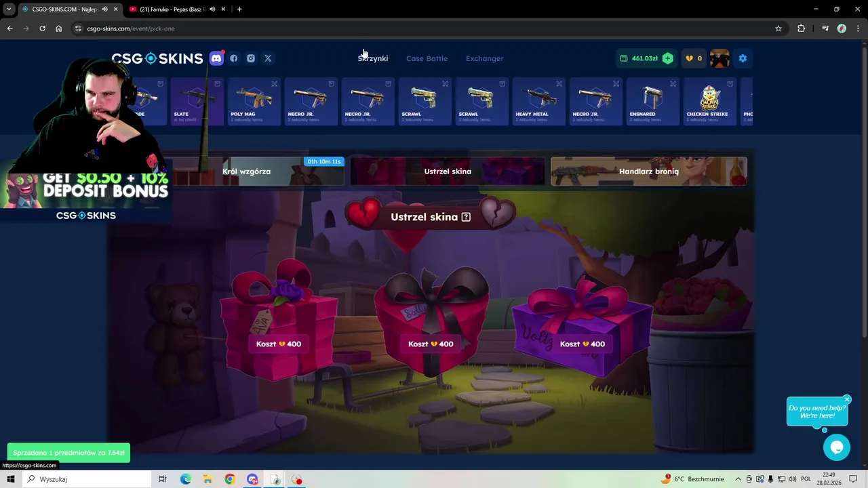Open the Instagram social icon
Screen dimensions: 868x488
click(x=251, y=58)
